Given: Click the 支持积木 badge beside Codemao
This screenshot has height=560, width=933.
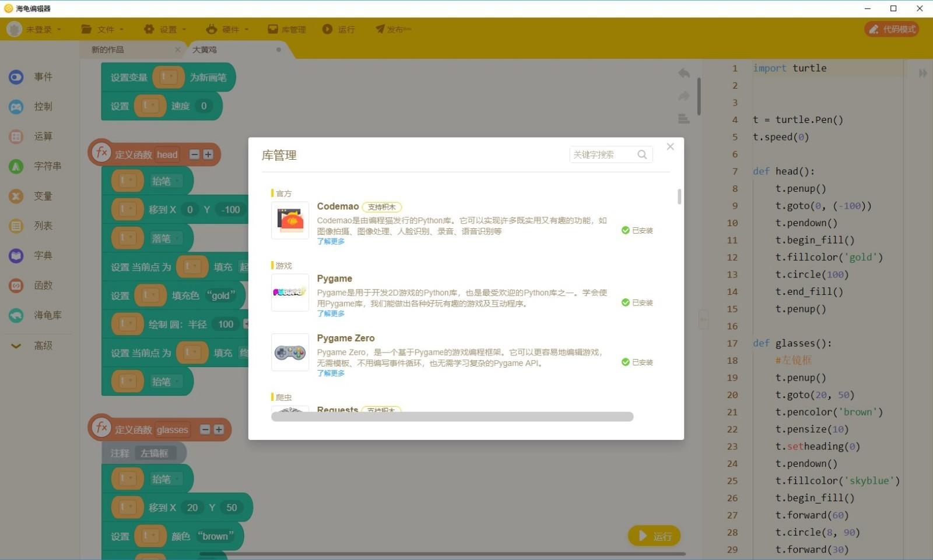Looking at the screenshot, I should click(x=382, y=207).
